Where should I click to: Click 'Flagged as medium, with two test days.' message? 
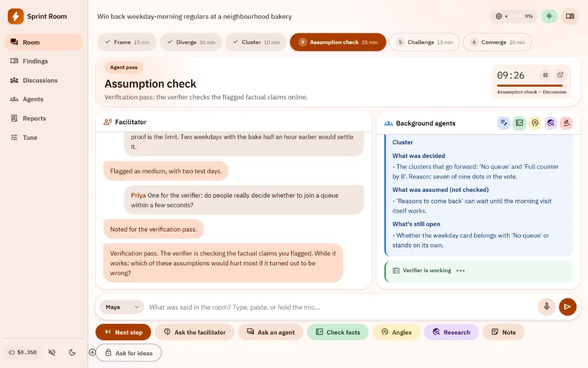point(166,171)
